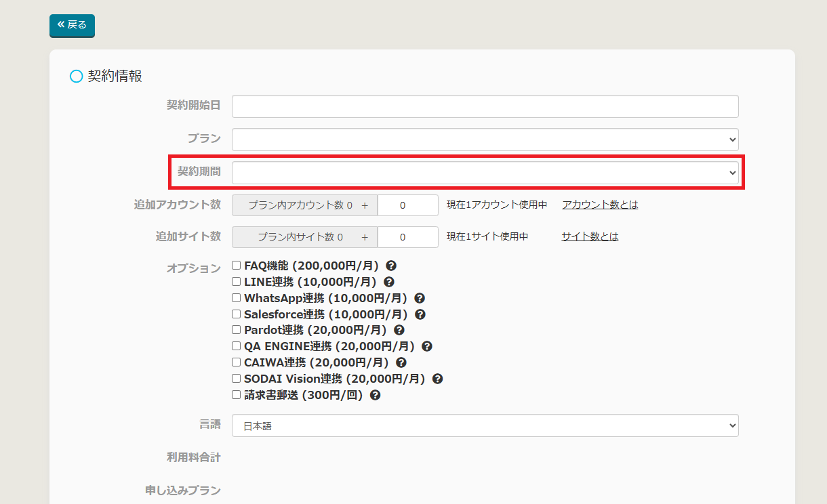Image resolution: width=827 pixels, height=504 pixels.
Task: Click help icon next to QA ENGINE連携
Action: (427, 346)
